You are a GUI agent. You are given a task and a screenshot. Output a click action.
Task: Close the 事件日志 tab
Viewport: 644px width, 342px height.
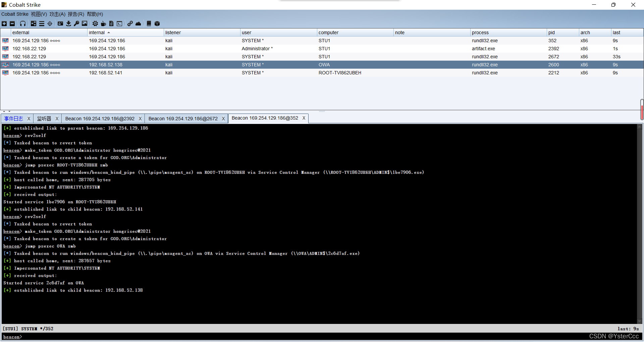pyautogui.click(x=29, y=119)
